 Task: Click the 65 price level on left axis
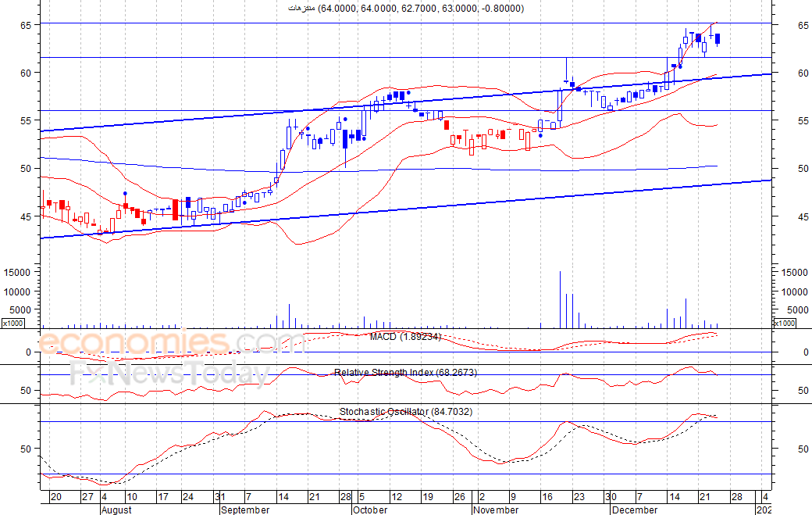[26, 25]
